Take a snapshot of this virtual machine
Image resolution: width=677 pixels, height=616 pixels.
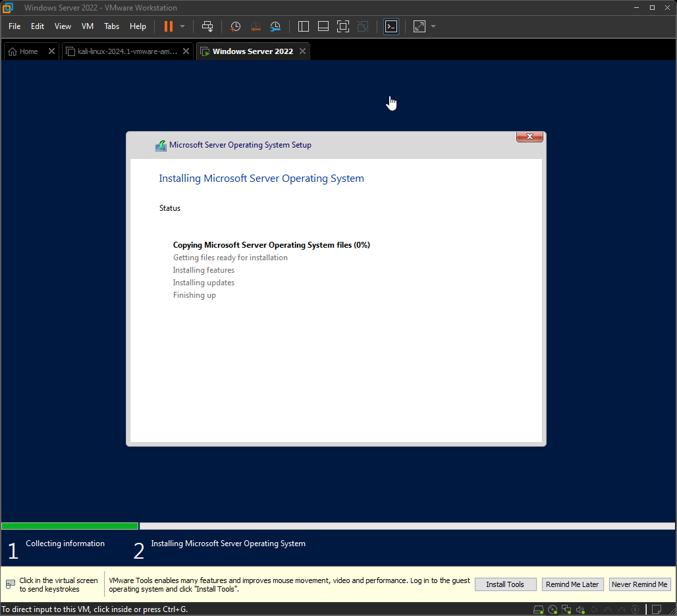click(235, 26)
